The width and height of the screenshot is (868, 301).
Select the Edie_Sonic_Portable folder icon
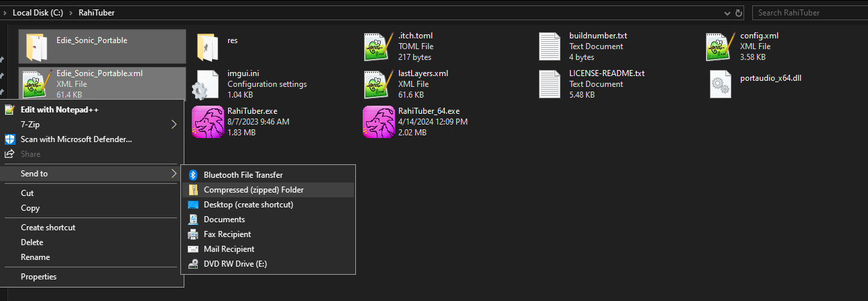[36, 46]
